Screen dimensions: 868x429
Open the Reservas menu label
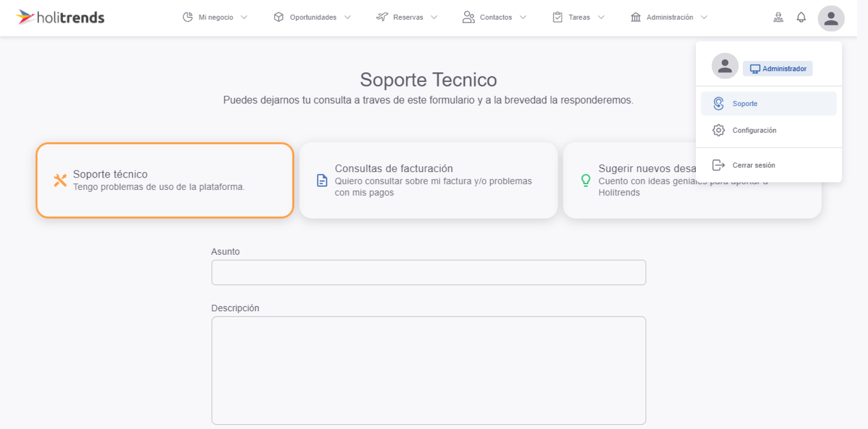tap(408, 17)
